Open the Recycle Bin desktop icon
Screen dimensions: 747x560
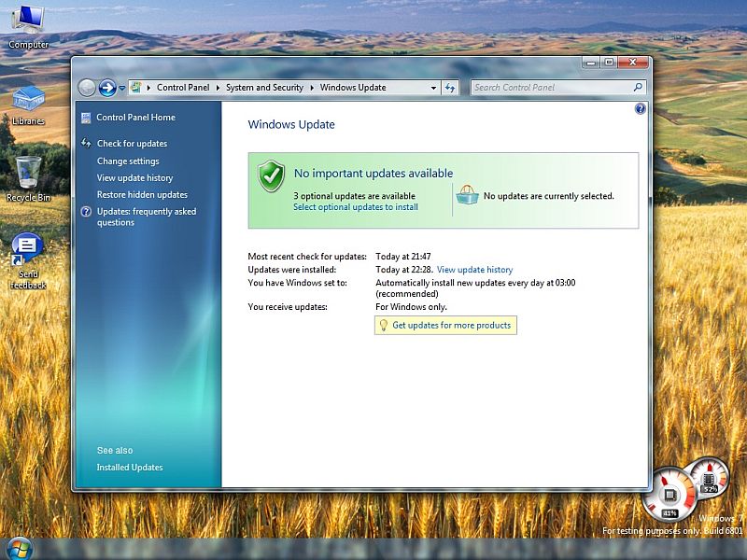click(x=28, y=179)
